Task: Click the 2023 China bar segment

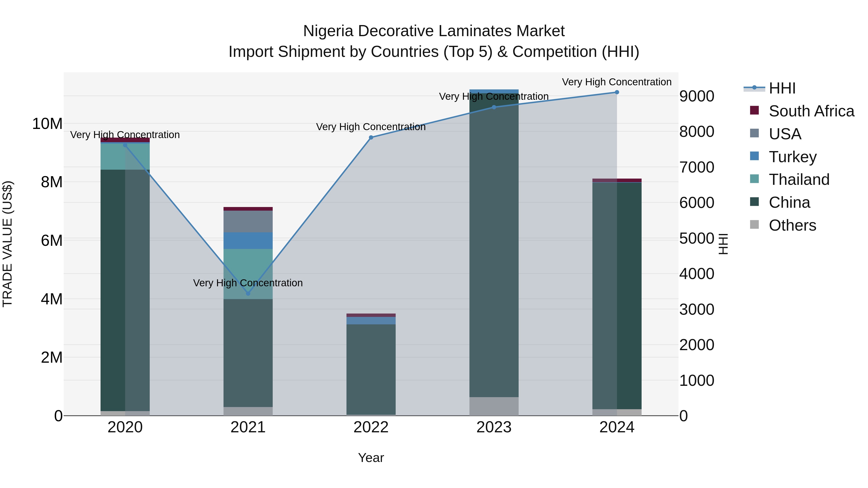Action: click(494, 245)
